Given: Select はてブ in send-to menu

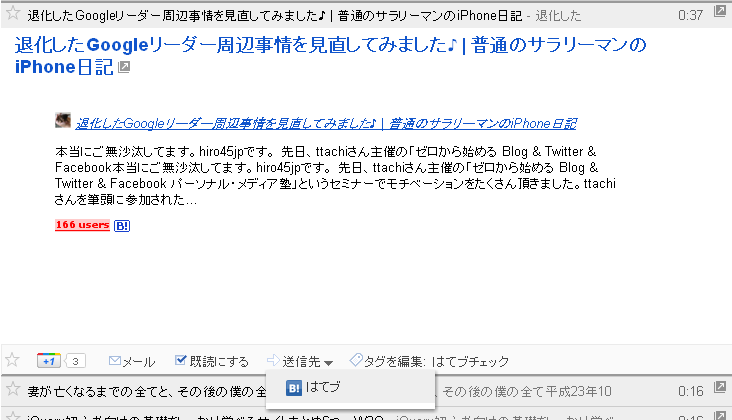Looking at the screenshot, I should point(350,387).
